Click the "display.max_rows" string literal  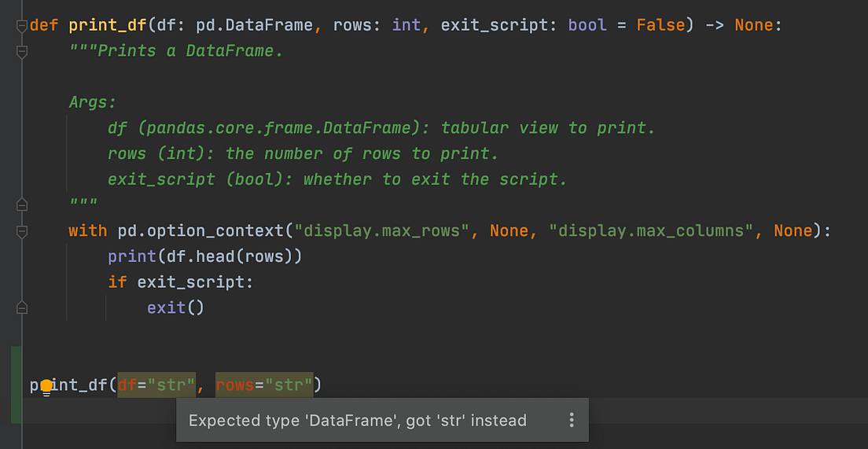[382, 230]
